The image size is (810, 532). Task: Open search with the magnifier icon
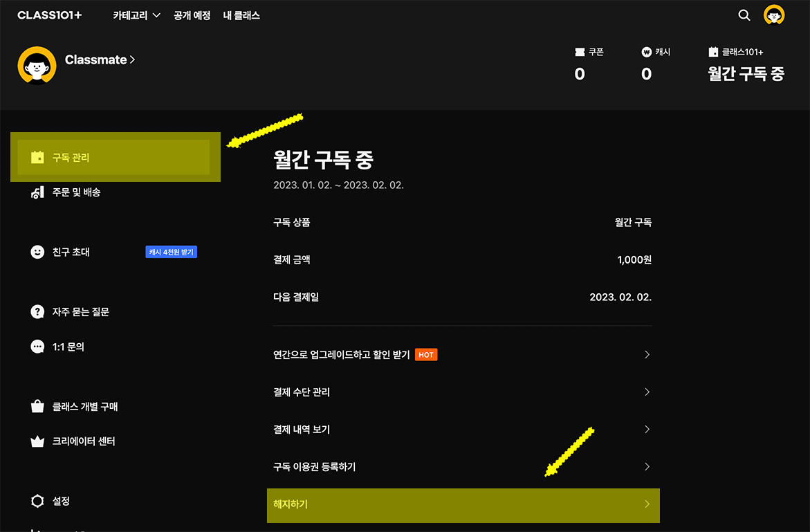(x=744, y=15)
